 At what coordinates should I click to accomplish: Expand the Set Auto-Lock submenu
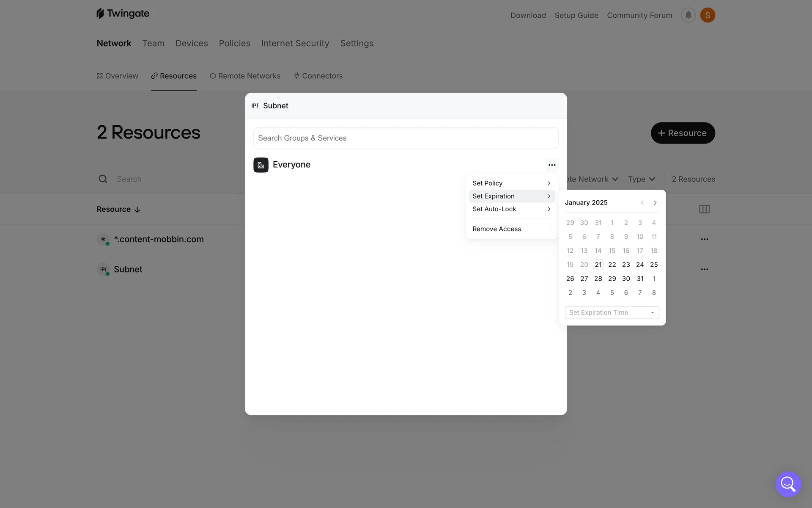point(512,209)
